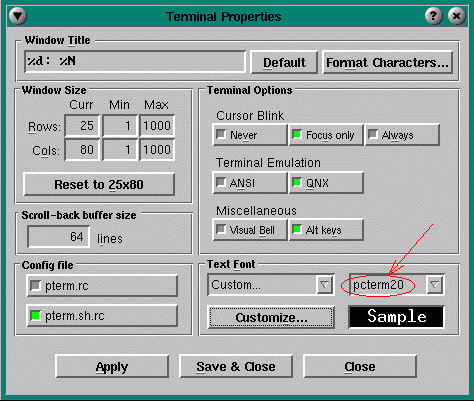Expand the pcterm20 font dropdown arrow
474x401 pixels.
(434, 285)
